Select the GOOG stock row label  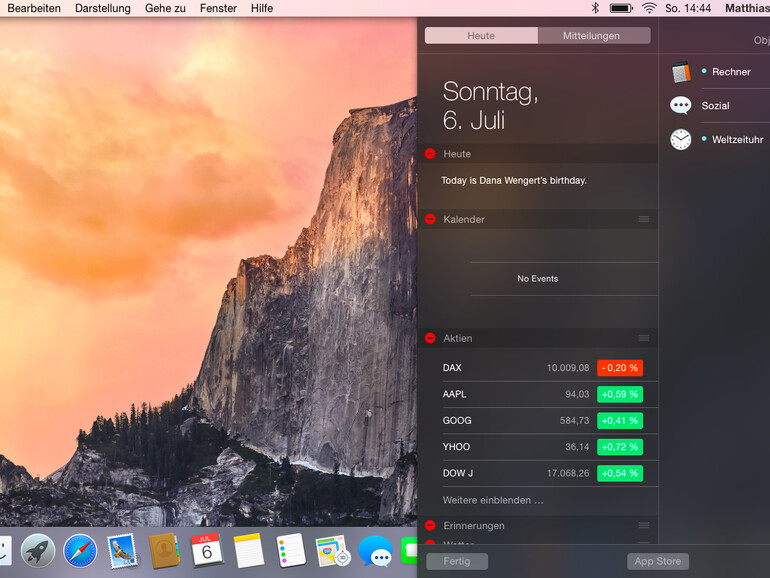point(457,421)
